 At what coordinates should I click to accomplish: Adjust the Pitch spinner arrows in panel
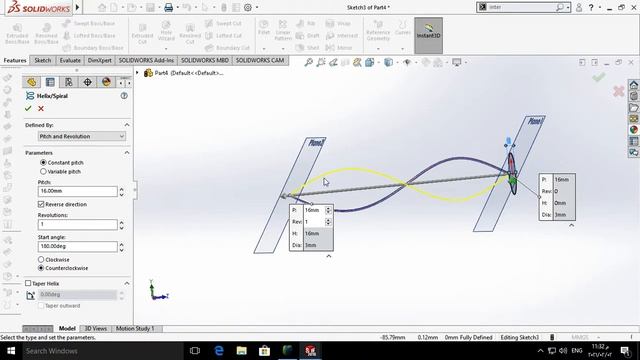pyautogui.click(x=122, y=191)
